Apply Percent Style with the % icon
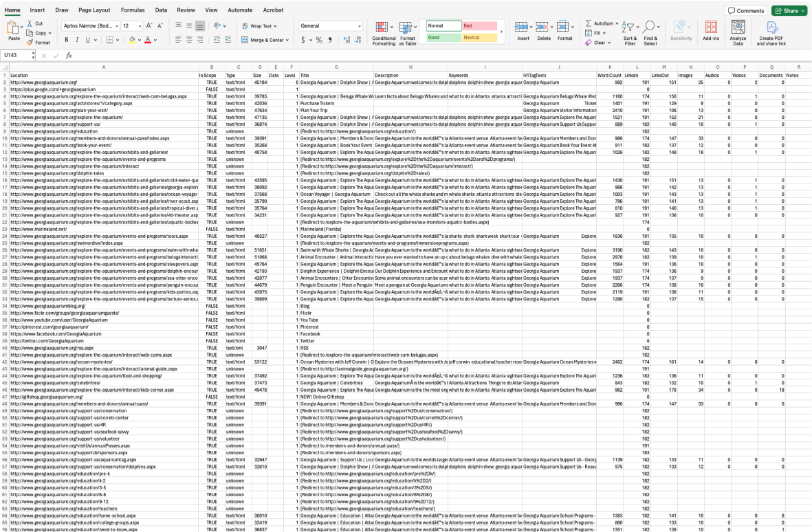 (x=319, y=40)
